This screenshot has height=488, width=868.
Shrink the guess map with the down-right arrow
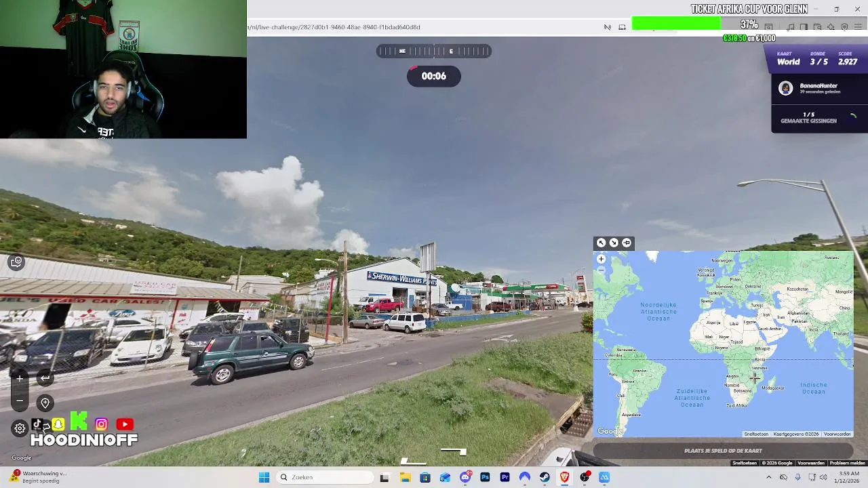click(x=614, y=243)
